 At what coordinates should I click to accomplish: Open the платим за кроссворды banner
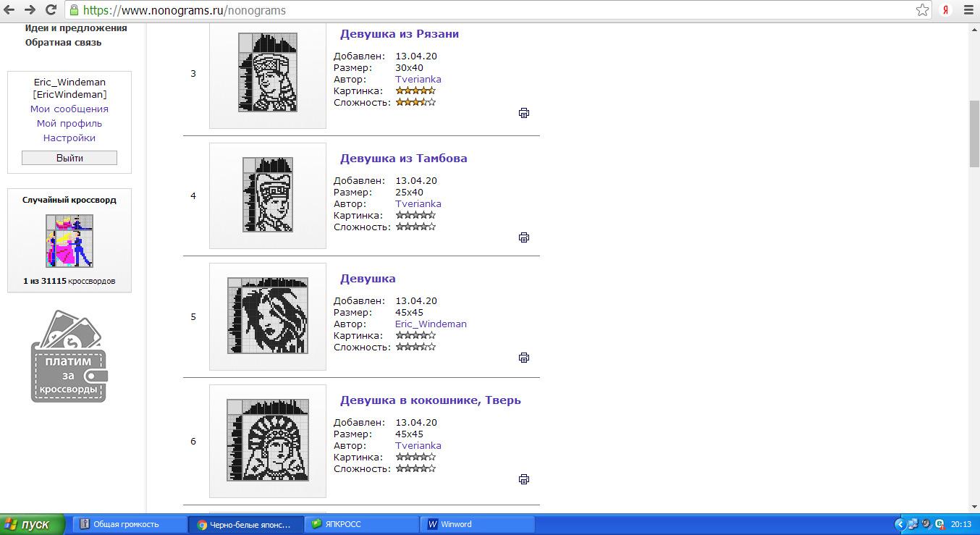click(x=69, y=357)
